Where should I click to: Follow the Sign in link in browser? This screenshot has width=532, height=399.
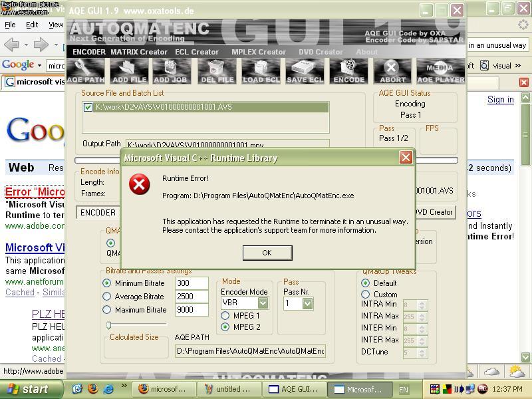[x=501, y=99]
